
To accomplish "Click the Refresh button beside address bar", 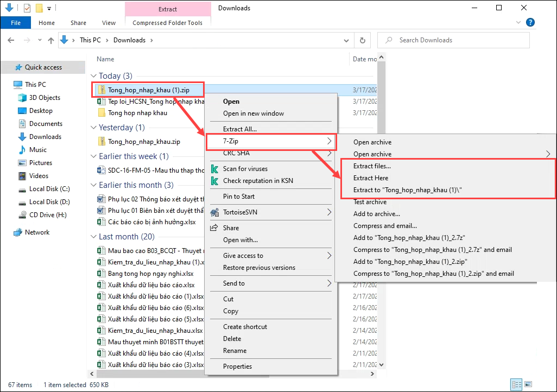I will (x=362, y=40).
